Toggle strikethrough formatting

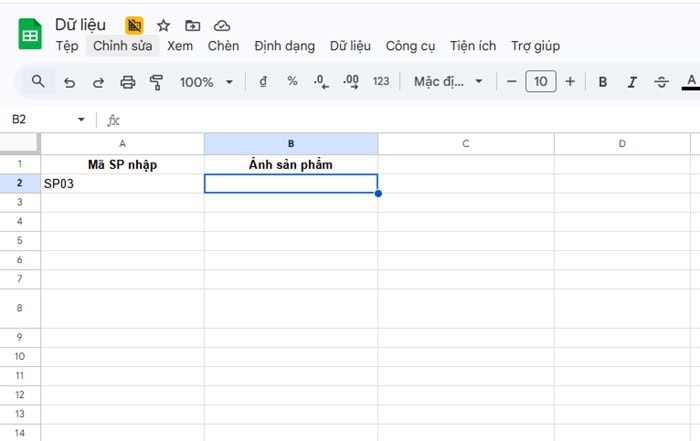[661, 82]
